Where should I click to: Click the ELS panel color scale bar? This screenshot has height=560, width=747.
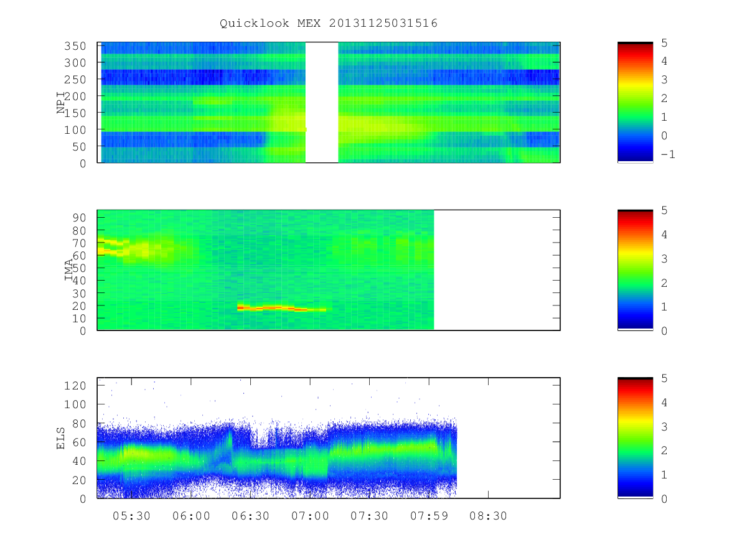[635, 437]
